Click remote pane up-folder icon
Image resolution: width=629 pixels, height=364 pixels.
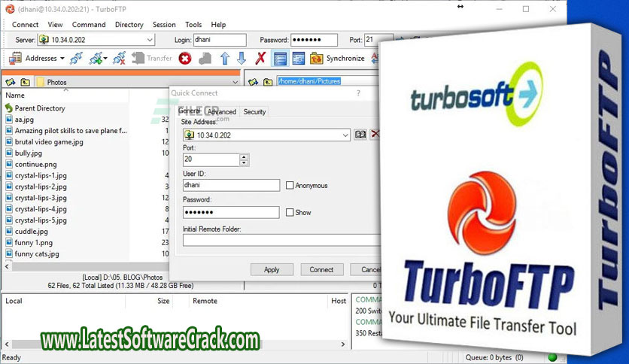pos(268,82)
